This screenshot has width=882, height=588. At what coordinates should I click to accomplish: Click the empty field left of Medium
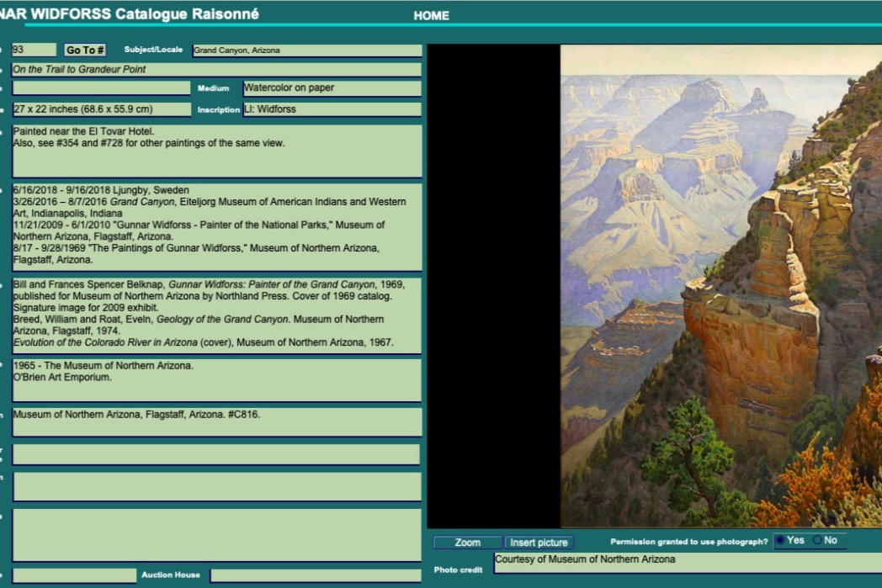coord(101,88)
